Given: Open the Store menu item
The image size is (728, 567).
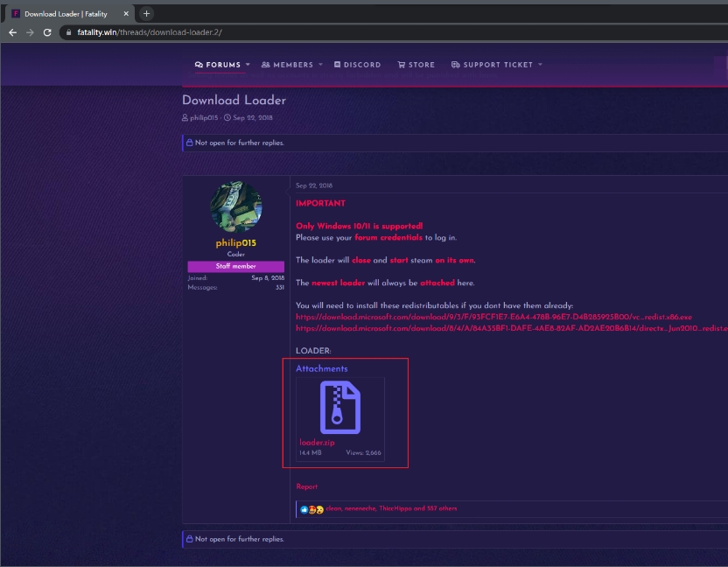Looking at the screenshot, I should click(416, 65).
